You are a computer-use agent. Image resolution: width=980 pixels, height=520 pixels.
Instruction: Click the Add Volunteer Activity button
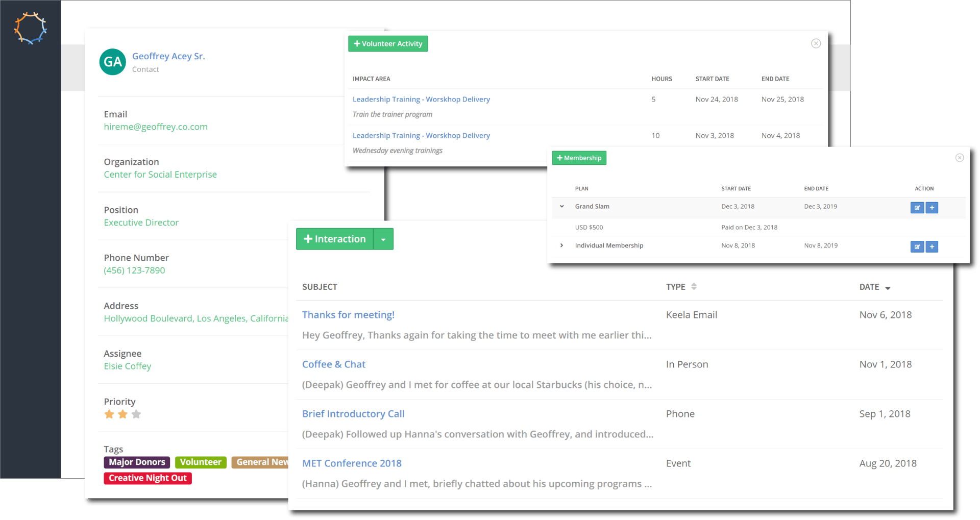coord(388,44)
